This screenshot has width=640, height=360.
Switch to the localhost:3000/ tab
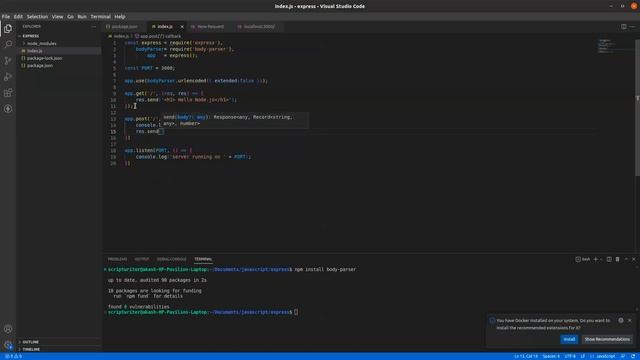(259, 27)
